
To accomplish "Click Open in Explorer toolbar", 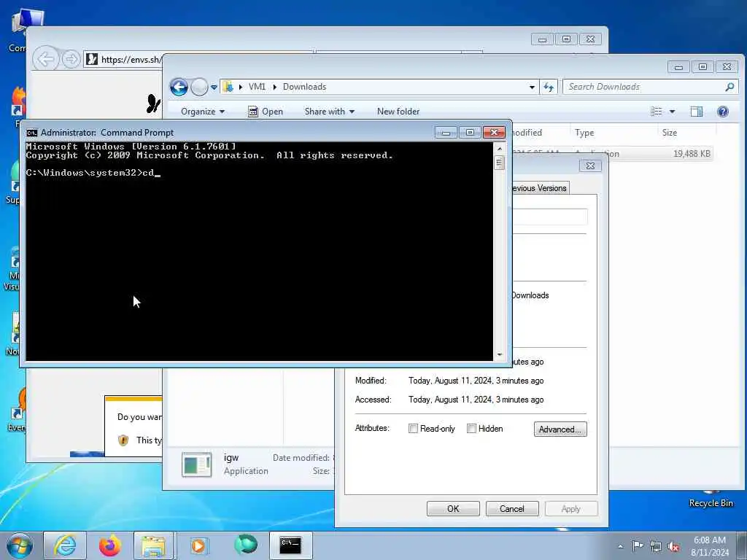I will tap(266, 112).
